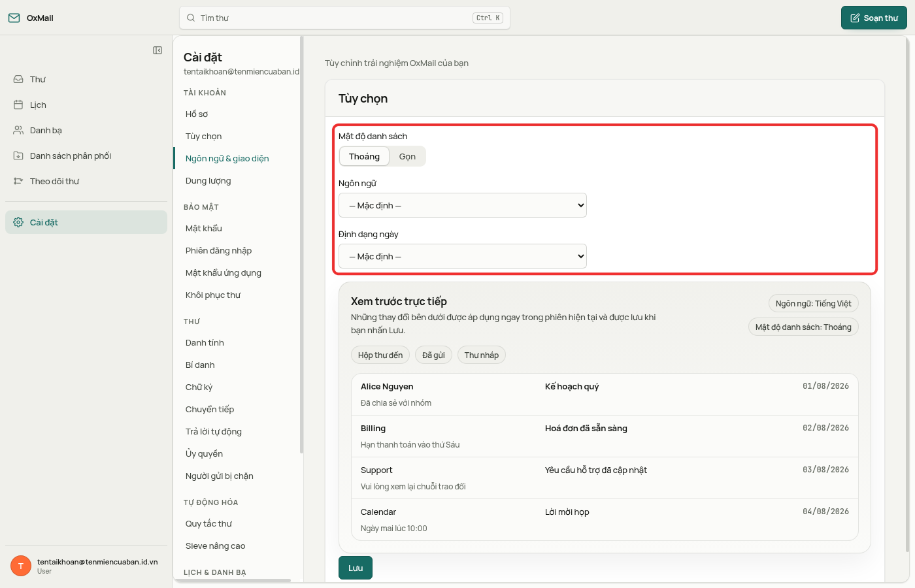Click the Soạn thư compose button
915x588 pixels.
coord(874,18)
